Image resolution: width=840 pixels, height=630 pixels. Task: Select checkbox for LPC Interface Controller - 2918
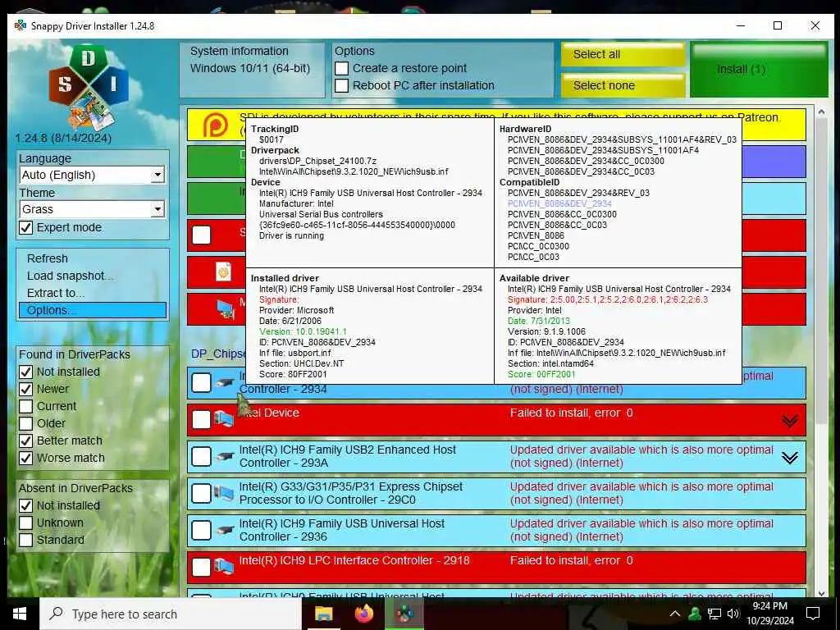pyautogui.click(x=202, y=567)
